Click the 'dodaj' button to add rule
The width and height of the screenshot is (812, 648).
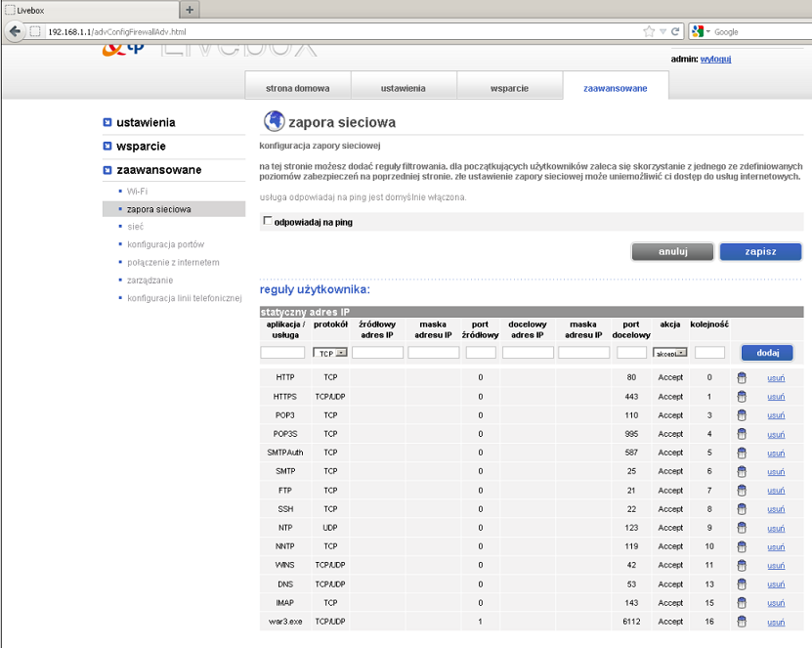[x=767, y=353]
